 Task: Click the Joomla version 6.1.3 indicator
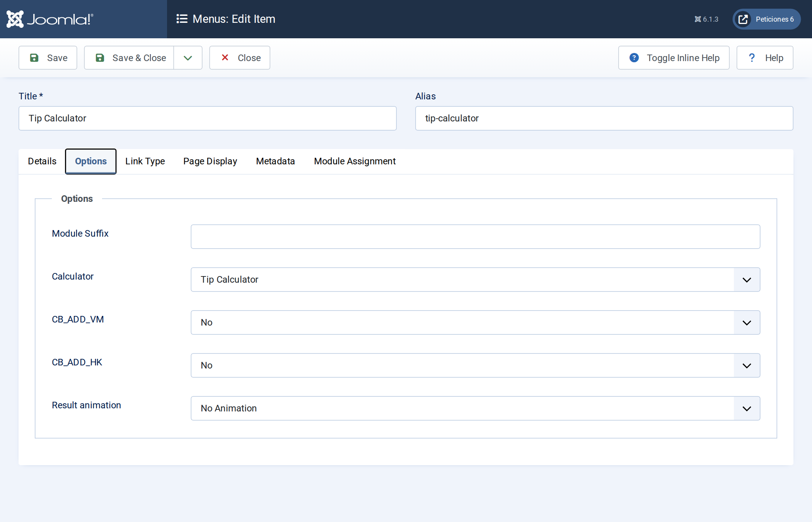point(706,19)
